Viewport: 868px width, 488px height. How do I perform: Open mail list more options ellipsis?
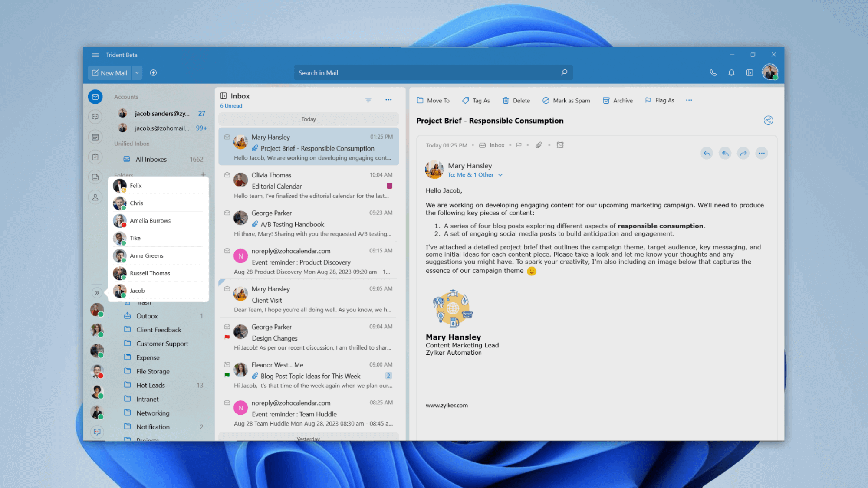click(388, 100)
